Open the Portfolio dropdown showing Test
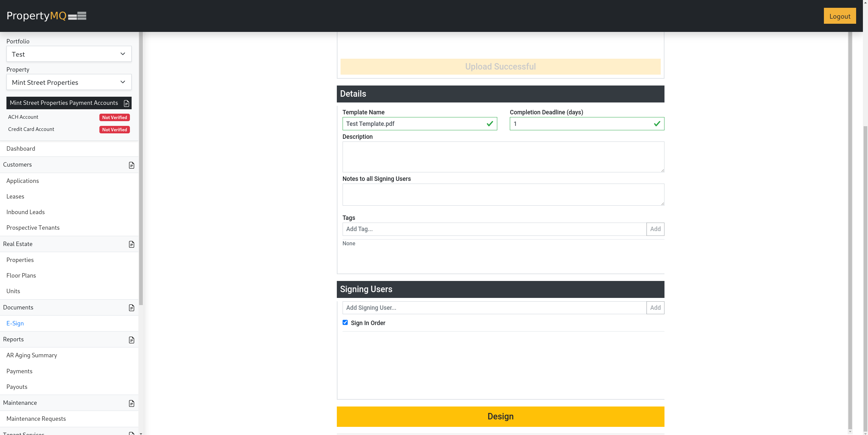868x435 pixels. pyautogui.click(x=69, y=54)
